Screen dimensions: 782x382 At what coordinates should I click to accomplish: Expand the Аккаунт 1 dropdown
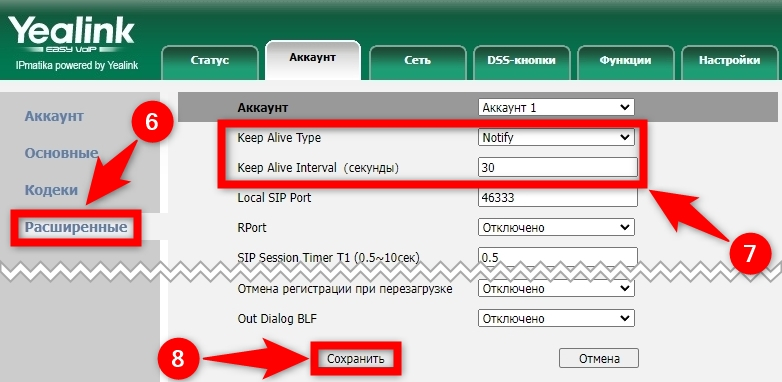click(x=556, y=107)
